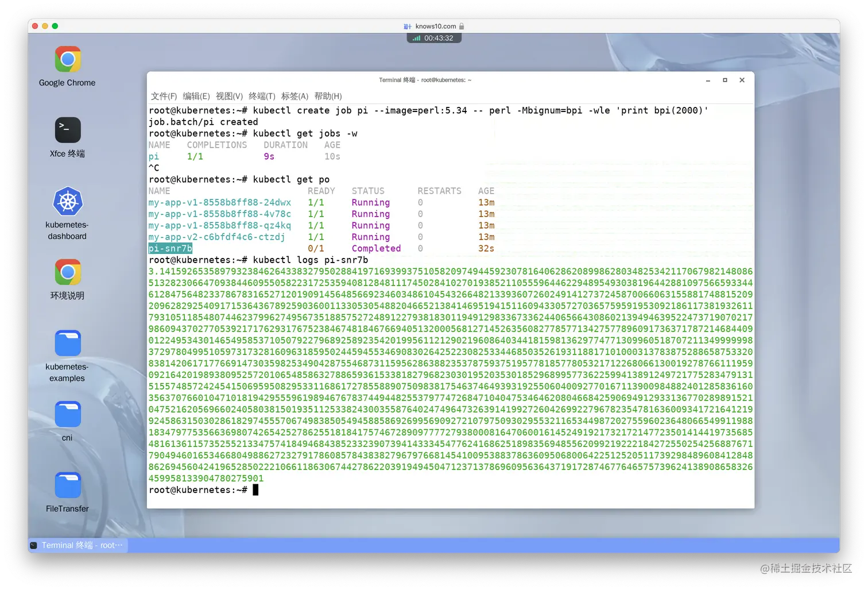868x590 pixels.
Task: Click the 'job.batch/pi created' line
Action: [203, 122]
